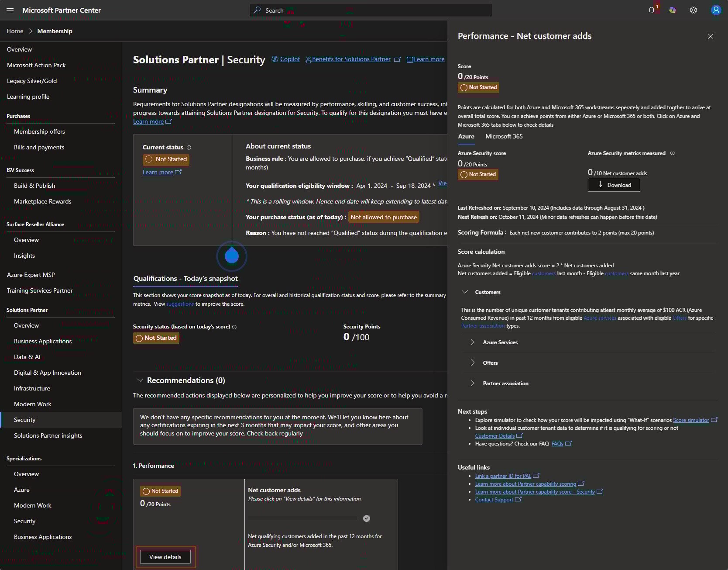Image resolution: width=728 pixels, height=570 pixels.
Task: Click the Net customer adds progress bar
Action: point(302,518)
